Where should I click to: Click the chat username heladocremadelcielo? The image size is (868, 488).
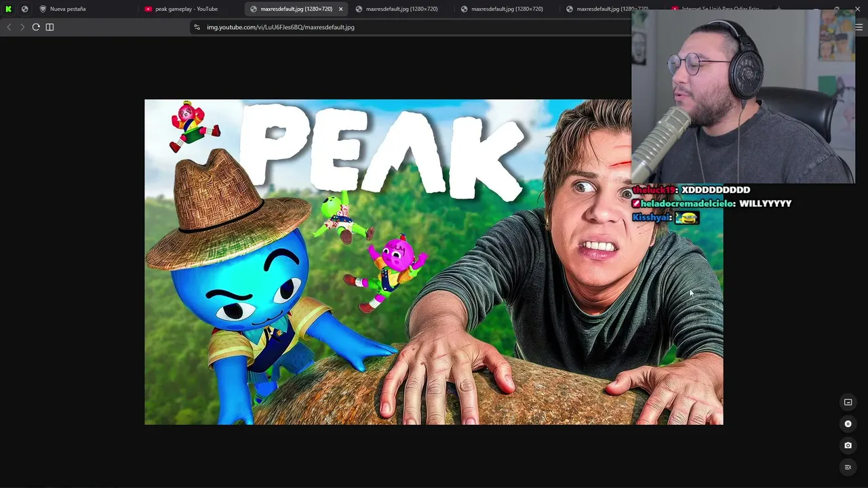coord(688,203)
